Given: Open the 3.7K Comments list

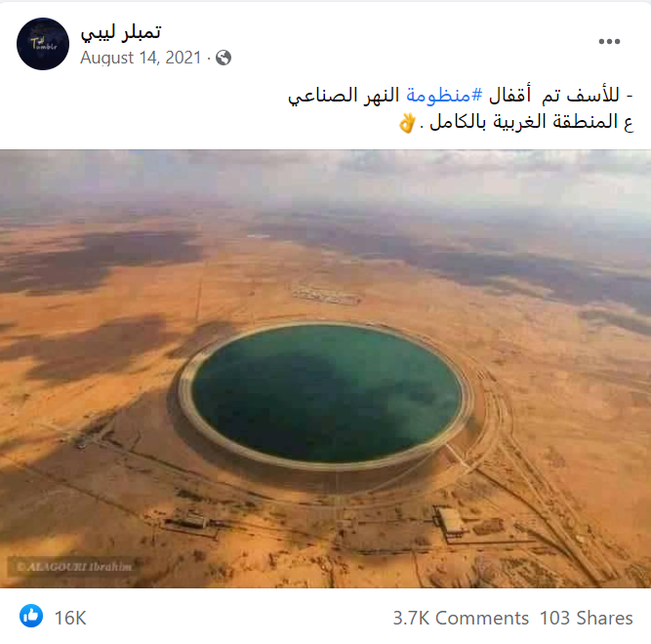Looking at the screenshot, I should click(461, 618).
